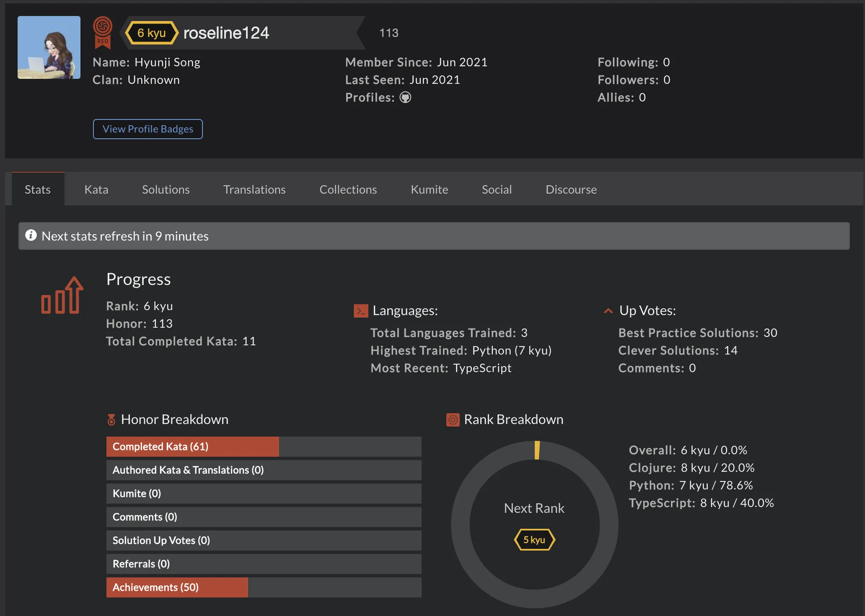Click the Languages terminal icon
The width and height of the screenshot is (865, 616).
tap(361, 311)
